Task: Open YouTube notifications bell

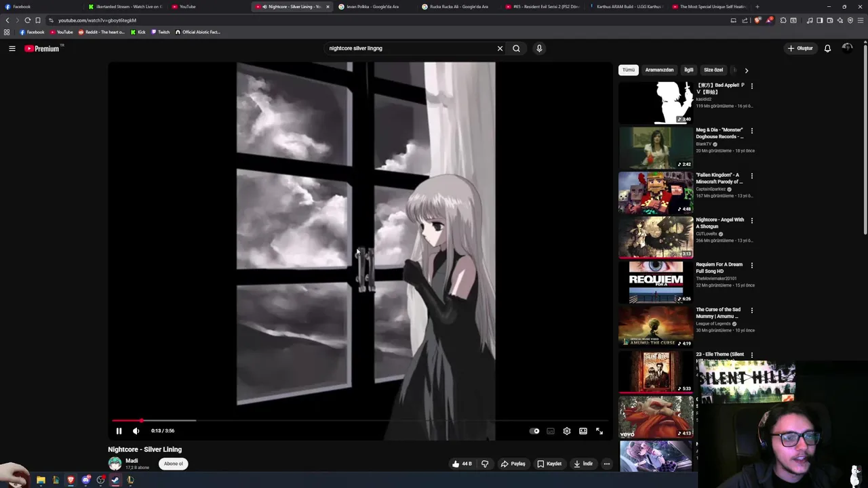Action: (x=827, y=48)
